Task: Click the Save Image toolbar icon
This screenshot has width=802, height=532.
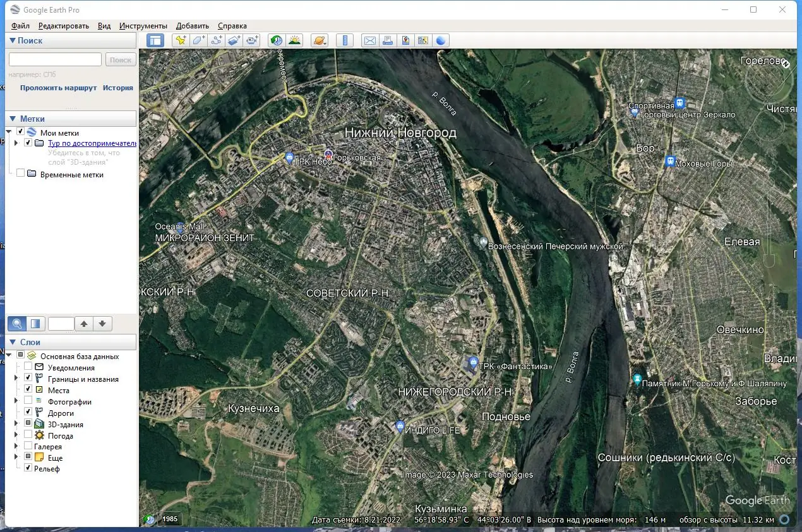Action: coord(405,40)
